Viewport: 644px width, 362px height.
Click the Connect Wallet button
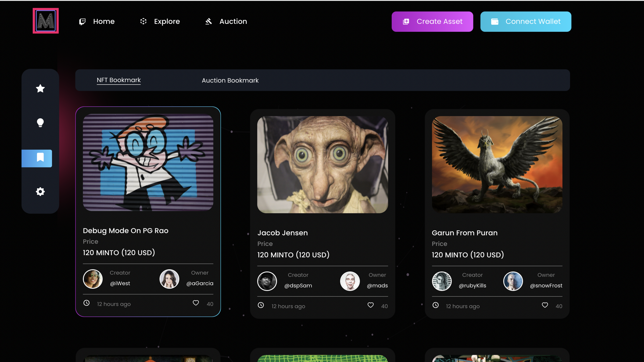(x=526, y=22)
